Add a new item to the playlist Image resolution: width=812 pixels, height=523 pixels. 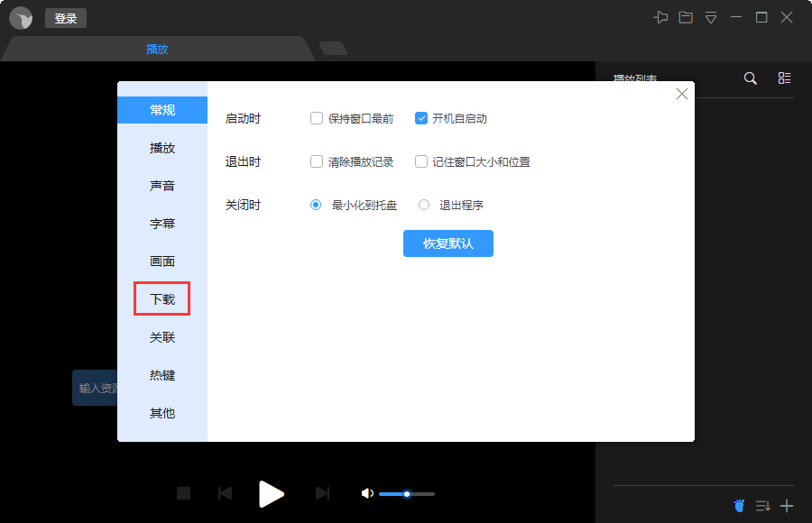tap(786, 506)
